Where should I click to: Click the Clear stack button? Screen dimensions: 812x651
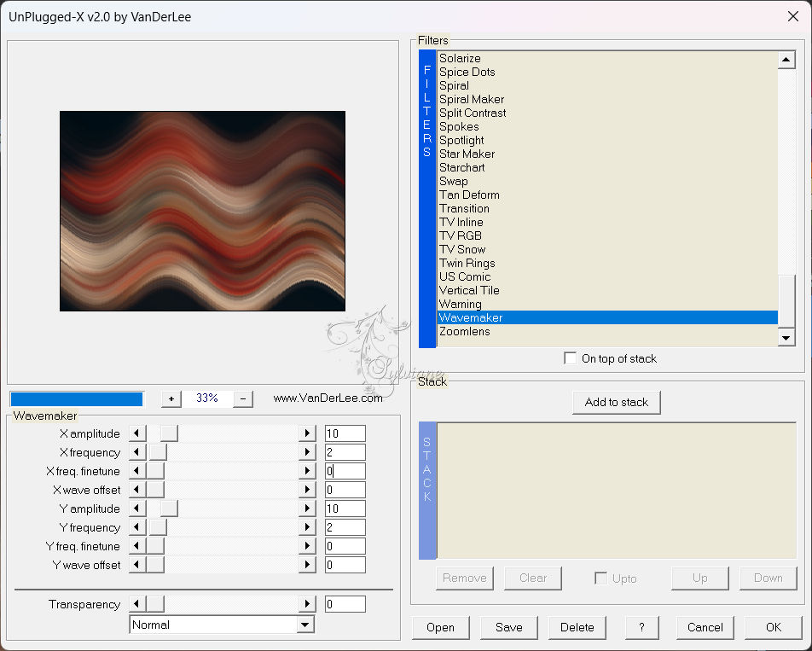click(533, 578)
